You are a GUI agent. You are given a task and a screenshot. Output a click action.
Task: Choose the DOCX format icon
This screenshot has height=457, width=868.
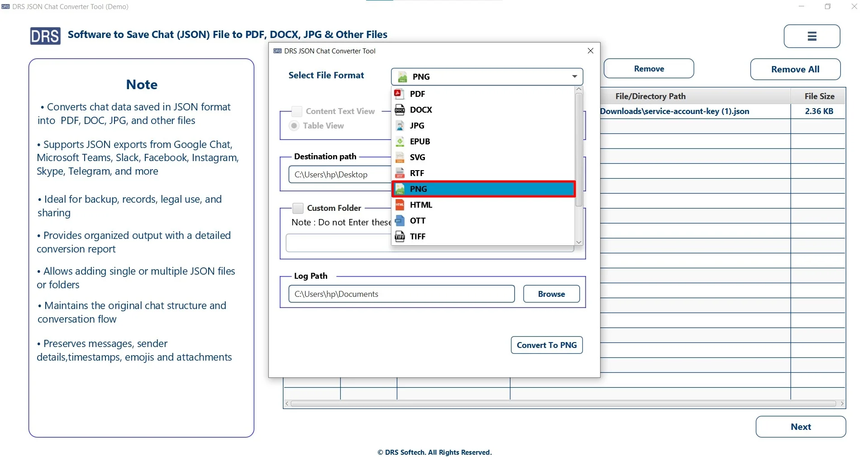(x=400, y=109)
